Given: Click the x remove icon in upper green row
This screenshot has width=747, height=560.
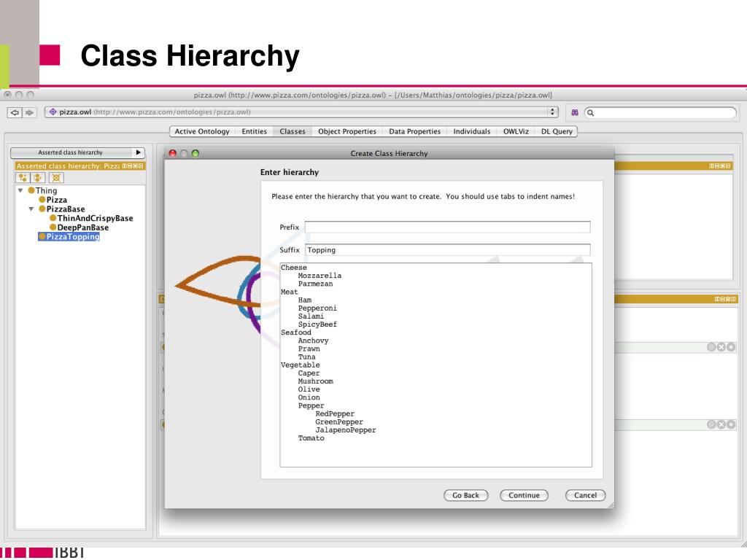Looking at the screenshot, I should (x=721, y=347).
